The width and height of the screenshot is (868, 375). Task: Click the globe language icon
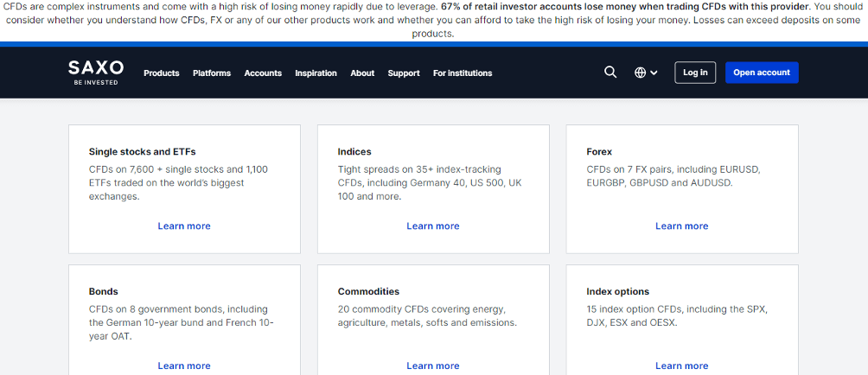tap(640, 73)
